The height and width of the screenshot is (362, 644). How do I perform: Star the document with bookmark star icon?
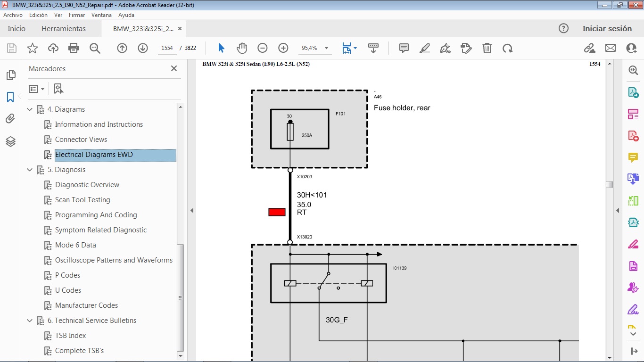pyautogui.click(x=33, y=48)
